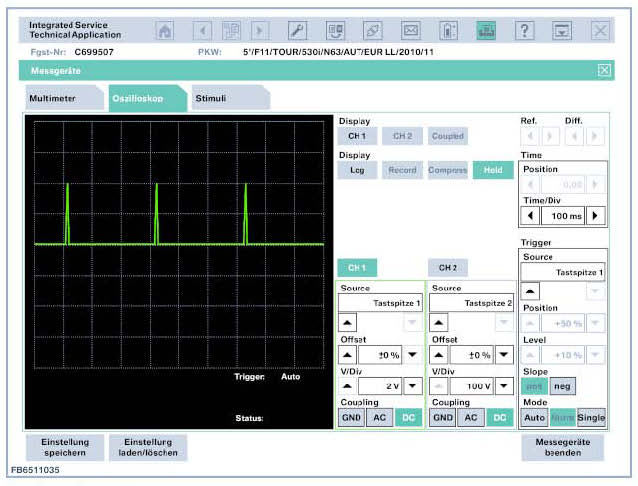
Task: Click Diff. right arrow
Action: (x=594, y=136)
